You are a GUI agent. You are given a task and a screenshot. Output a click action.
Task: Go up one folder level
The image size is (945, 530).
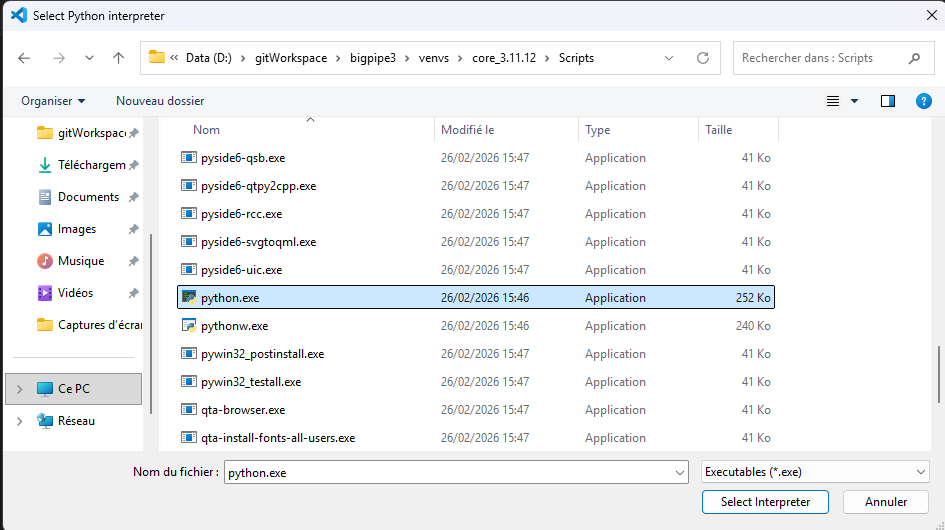[x=118, y=58]
